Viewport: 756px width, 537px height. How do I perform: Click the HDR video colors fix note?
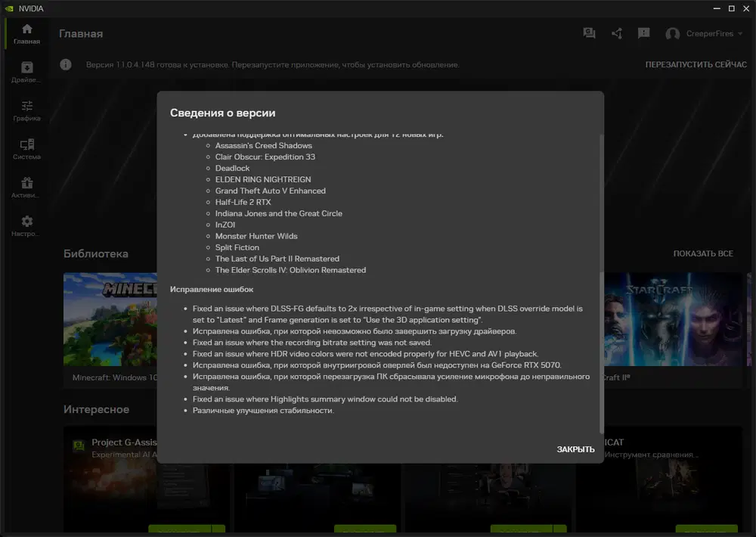365,354
